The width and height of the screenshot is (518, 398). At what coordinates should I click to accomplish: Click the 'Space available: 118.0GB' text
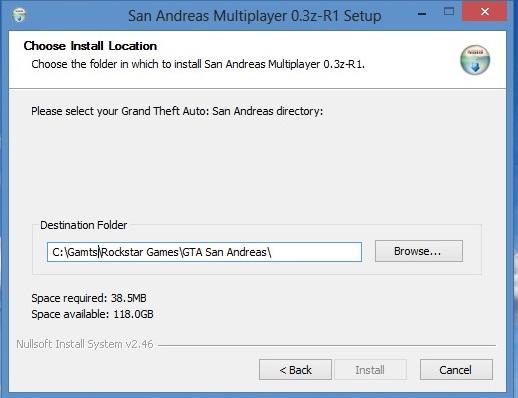click(92, 314)
